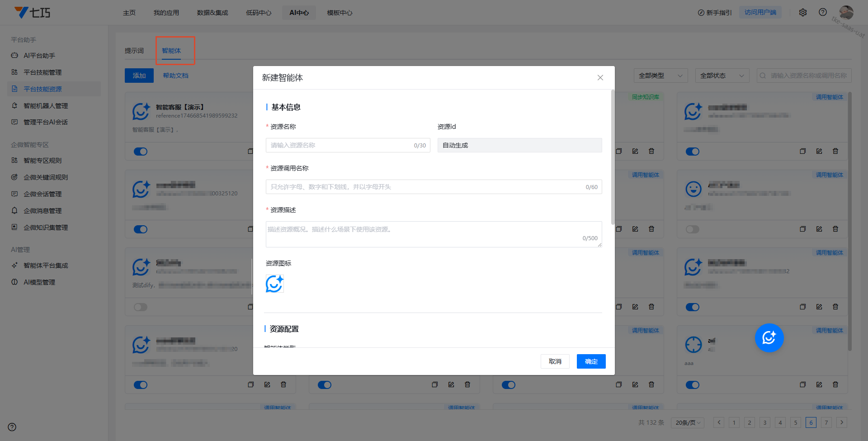Open 模板中心 in the top navigation
The width and height of the screenshot is (868, 441).
tap(340, 13)
